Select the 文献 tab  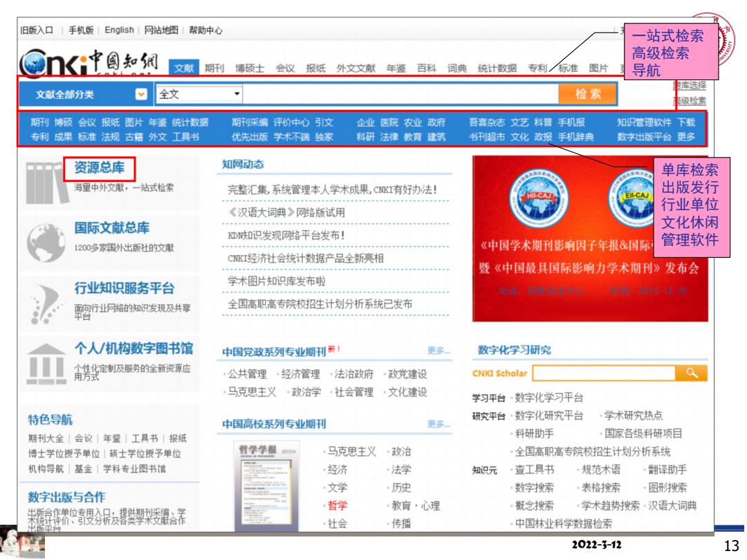184,68
